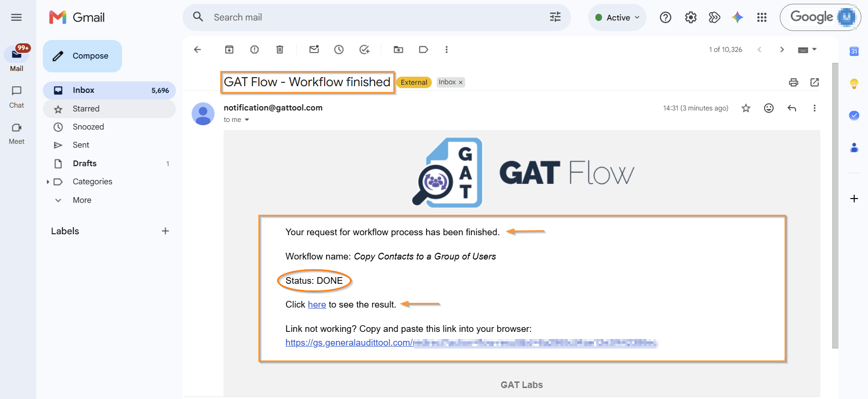This screenshot has height=399, width=868.
Task: Click the '1 of 10,326' counter
Action: click(x=725, y=50)
